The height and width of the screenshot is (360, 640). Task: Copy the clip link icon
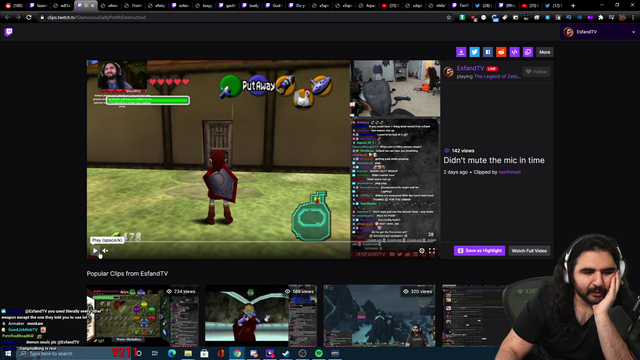[x=528, y=52]
